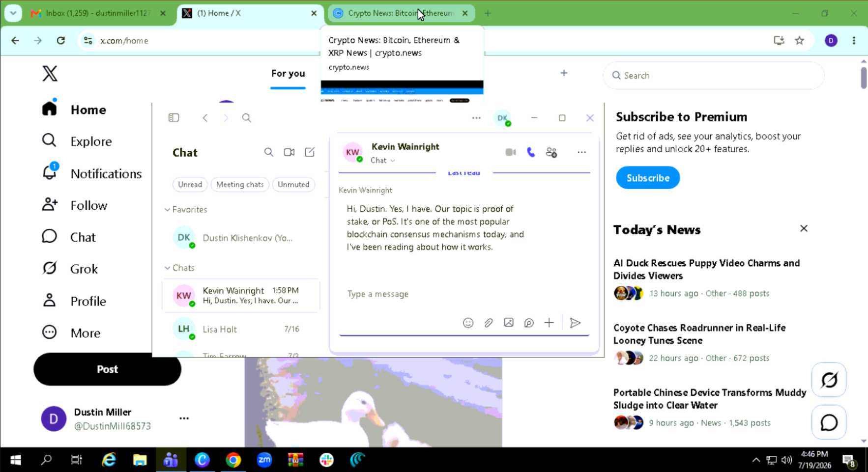Open Teams settings and more ellipsis

click(476, 118)
